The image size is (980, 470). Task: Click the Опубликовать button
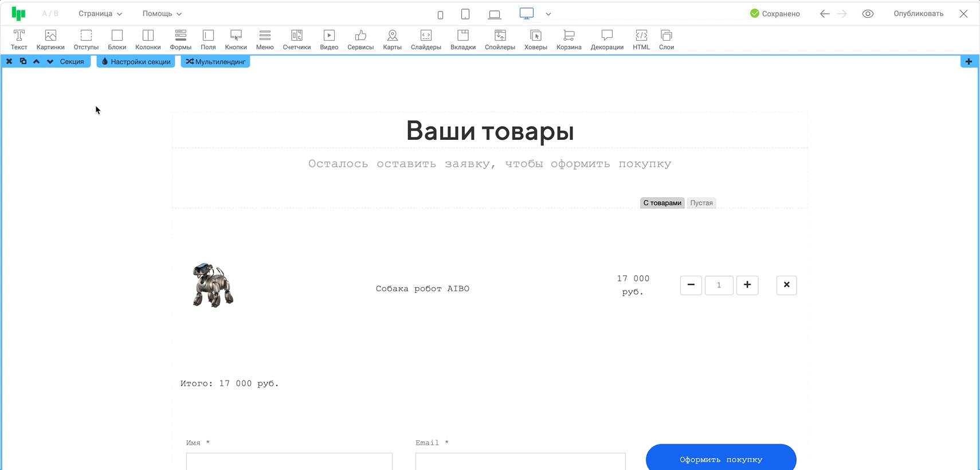pyautogui.click(x=918, y=14)
